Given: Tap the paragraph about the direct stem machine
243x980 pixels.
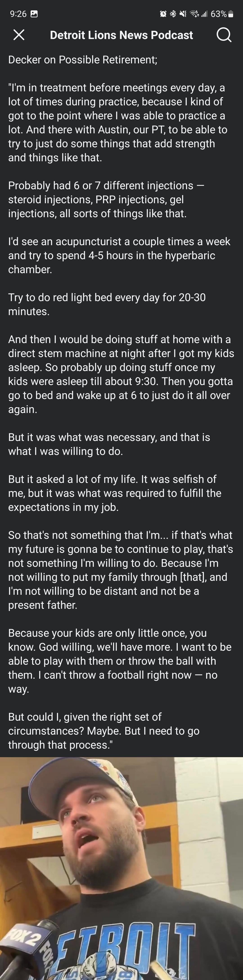Looking at the screenshot, I should coord(121,374).
